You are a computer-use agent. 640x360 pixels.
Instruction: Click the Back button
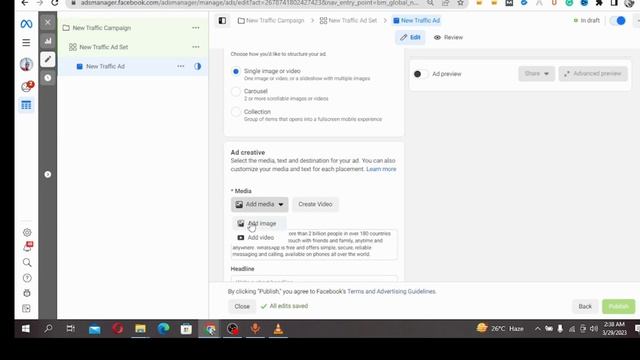(x=585, y=306)
